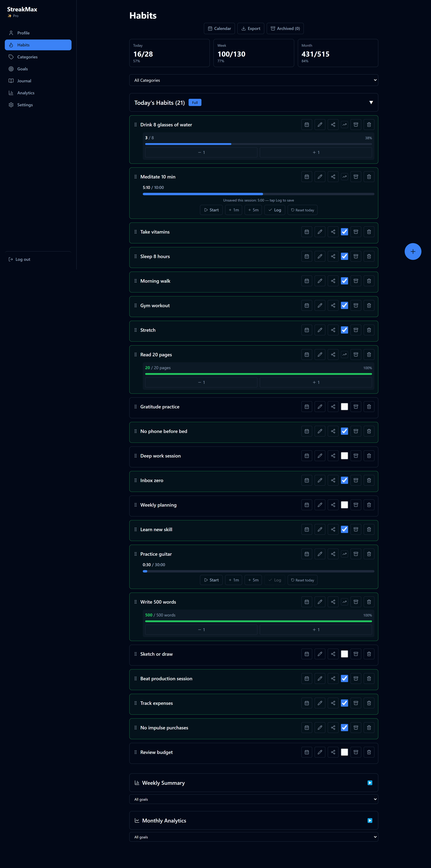Increment water glasses with + 1
This screenshot has width=431, height=868.
316,152
